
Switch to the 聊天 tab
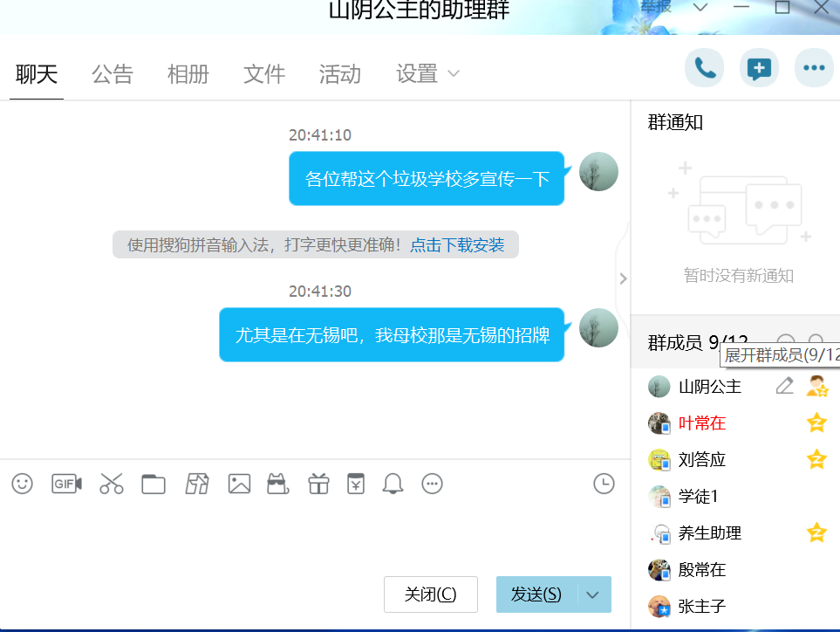pyautogui.click(x=37, y=74)
